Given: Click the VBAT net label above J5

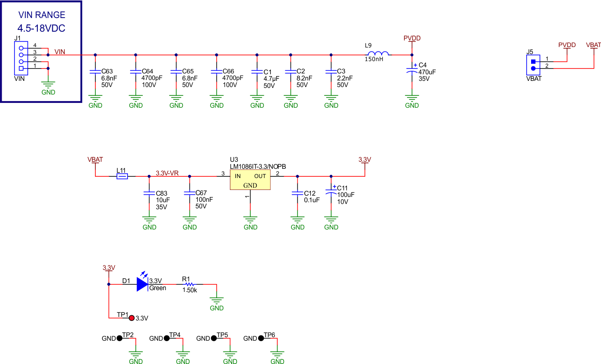Looking at the screenshot, I should tap(593, 44).
